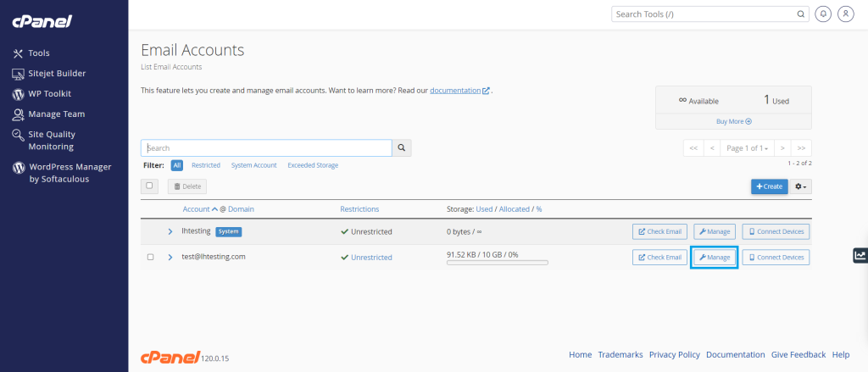Click the notifications bell icon
This screenshot has height=372, width=868.
tap(822, 14)
